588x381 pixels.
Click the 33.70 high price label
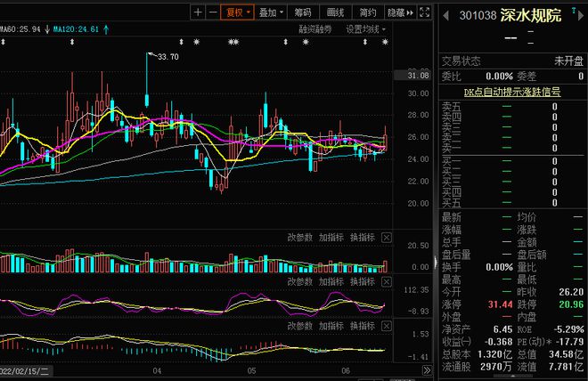coord(167,57)
